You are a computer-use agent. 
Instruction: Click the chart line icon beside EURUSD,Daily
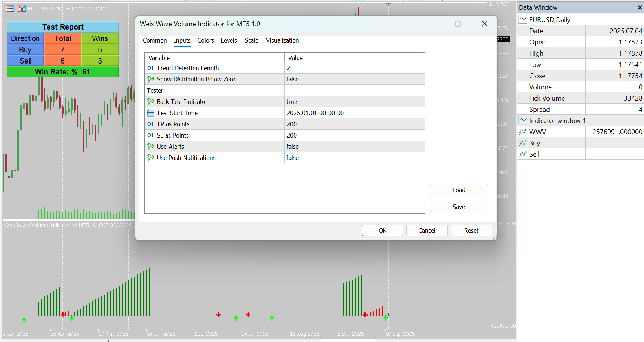click(523, 19)
